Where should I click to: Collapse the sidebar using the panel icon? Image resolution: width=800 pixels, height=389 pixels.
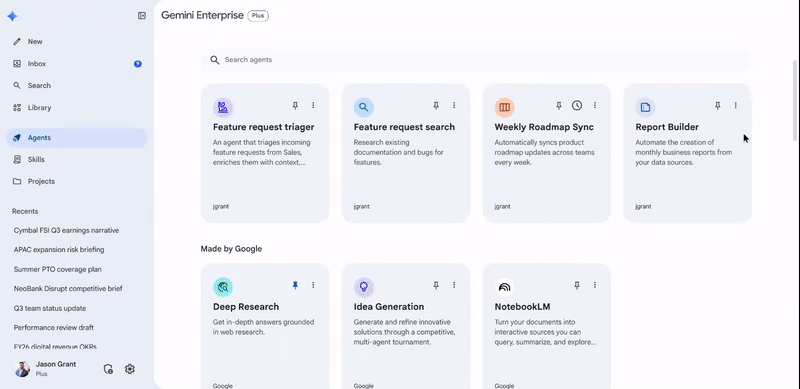pos(142,16)
